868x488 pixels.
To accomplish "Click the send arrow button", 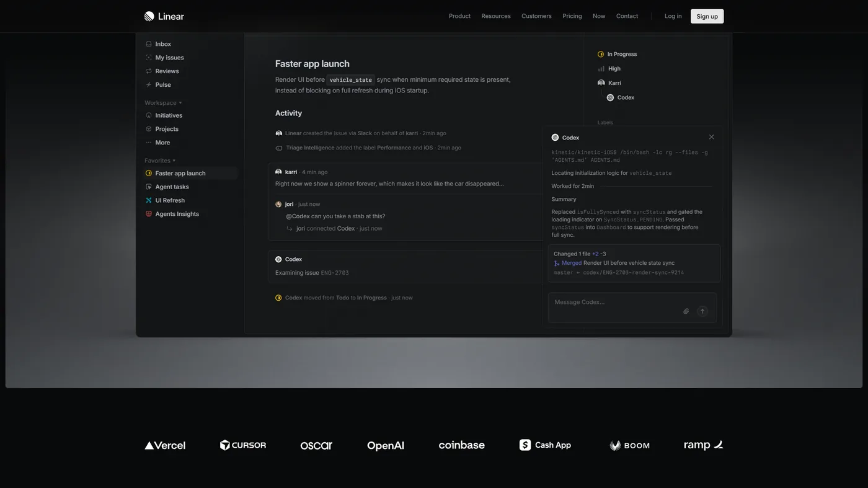I will pos(702,311).
